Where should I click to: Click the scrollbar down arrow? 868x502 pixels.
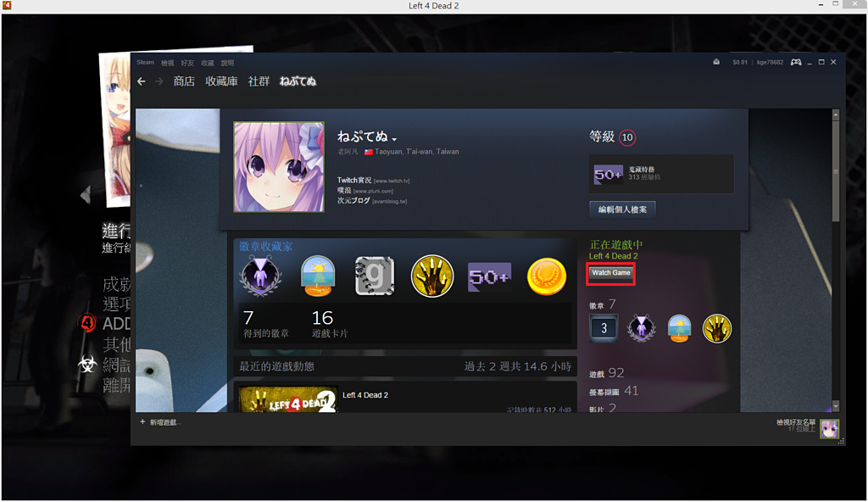tap(836, 406)
